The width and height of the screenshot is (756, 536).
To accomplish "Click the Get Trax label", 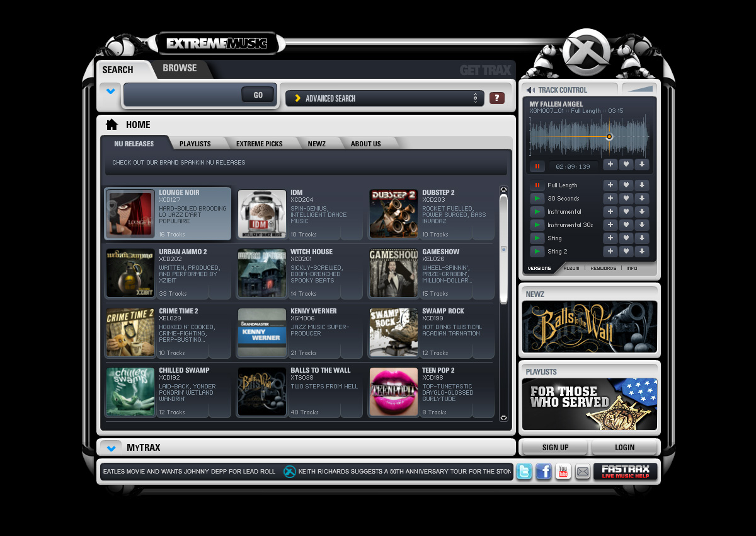I will click(x=485, y=70).
